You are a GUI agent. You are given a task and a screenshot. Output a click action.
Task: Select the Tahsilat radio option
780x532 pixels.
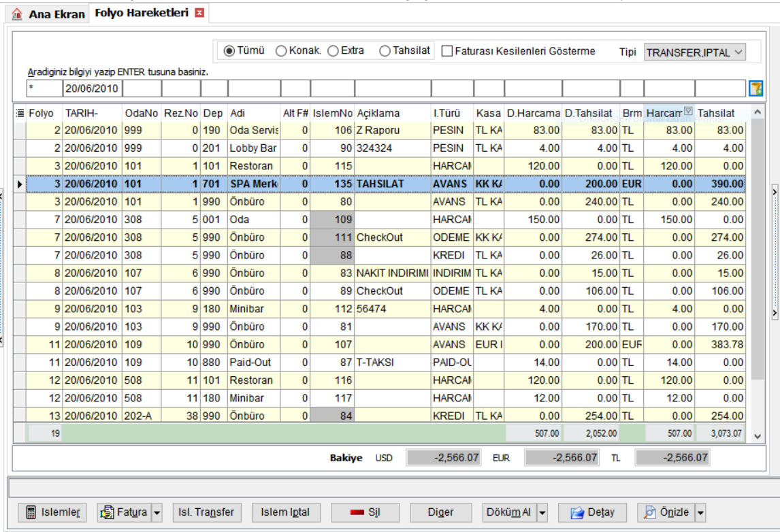coord(385,51)
